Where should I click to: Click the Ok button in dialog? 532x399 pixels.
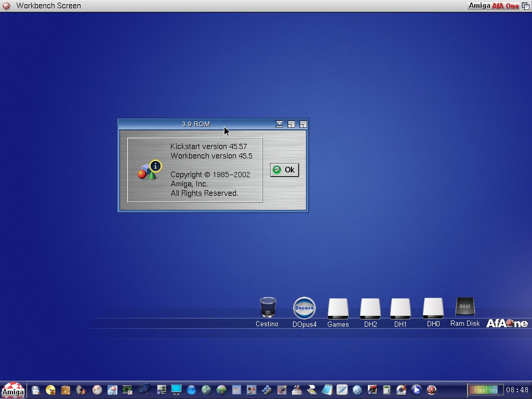click(x=284, y=170)
